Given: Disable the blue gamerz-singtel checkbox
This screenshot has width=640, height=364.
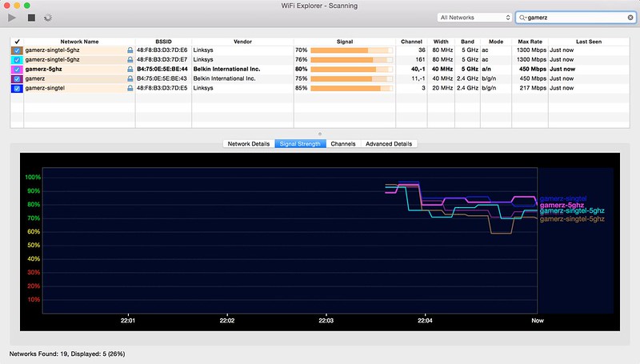Looking at the screenshot, I should tap(17, 88).
